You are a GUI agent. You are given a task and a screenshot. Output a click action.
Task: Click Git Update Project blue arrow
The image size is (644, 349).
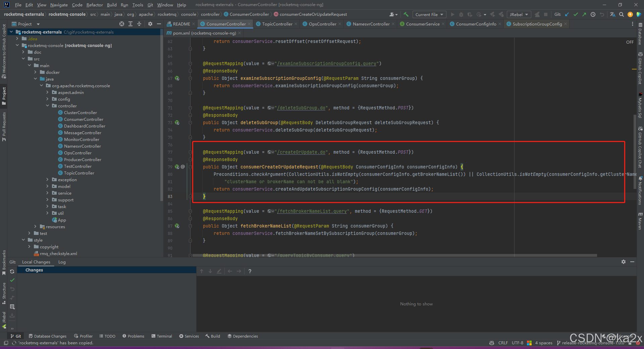[x=567, y=14]
